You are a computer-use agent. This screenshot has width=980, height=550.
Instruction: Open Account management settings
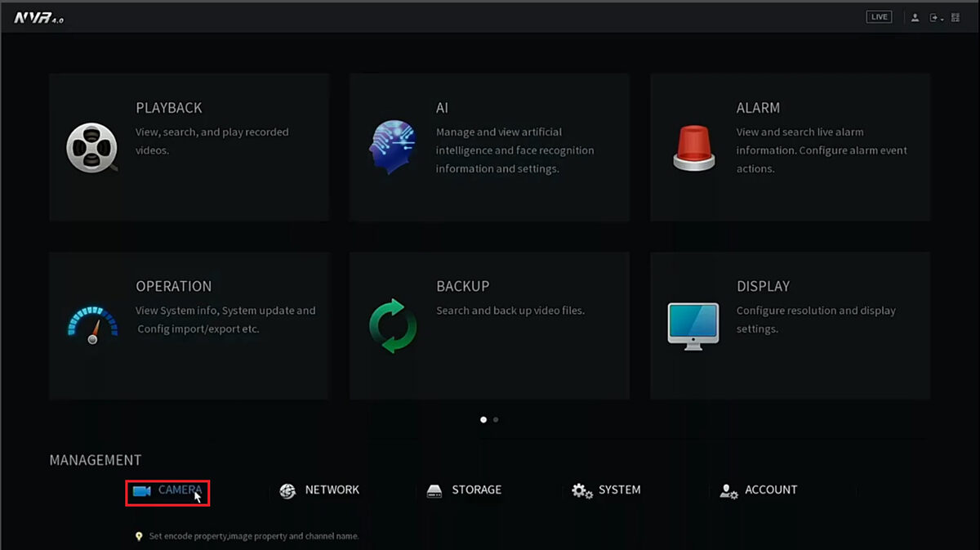coord(759,490)
